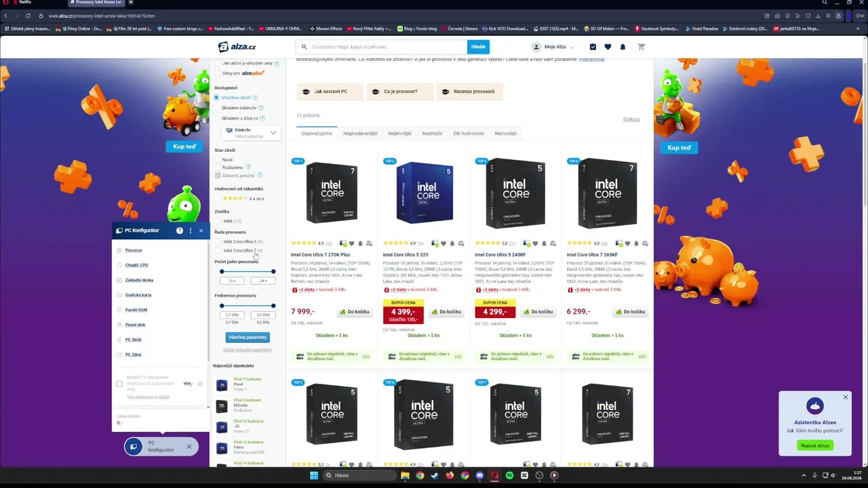
Task: Switch to the 'Nejprodávanější' sorting tab
Action: (360, 134)
